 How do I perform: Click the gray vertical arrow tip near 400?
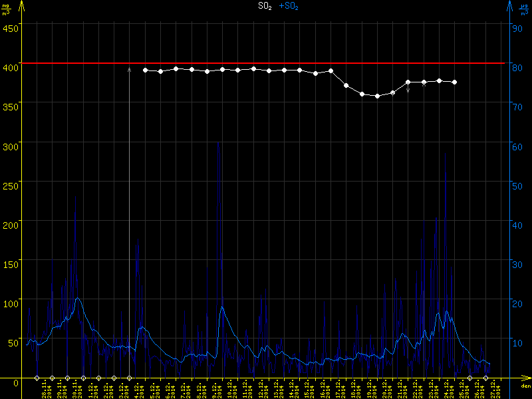click(129, 68)
